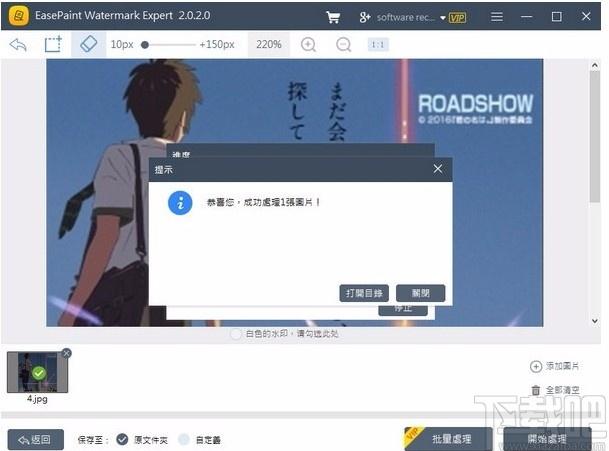
Task: Select the 原文件夾 save option
Action: 122,439
